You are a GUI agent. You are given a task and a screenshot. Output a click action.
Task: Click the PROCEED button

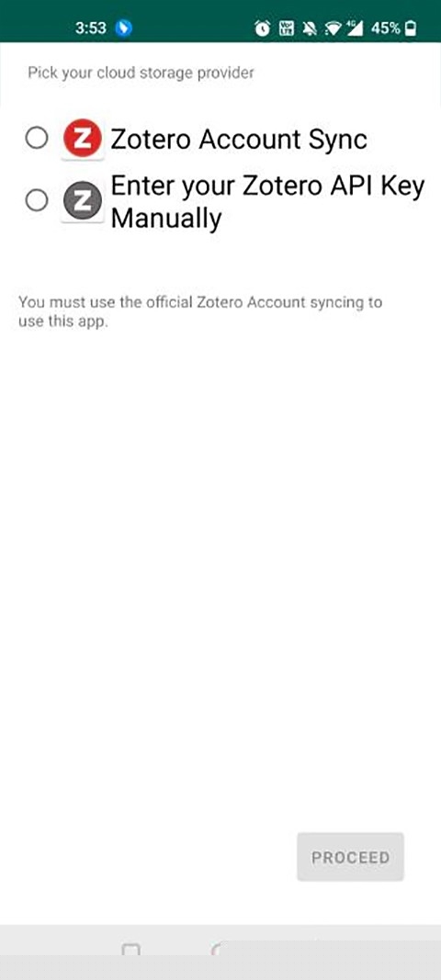click(x=350, y=857)
